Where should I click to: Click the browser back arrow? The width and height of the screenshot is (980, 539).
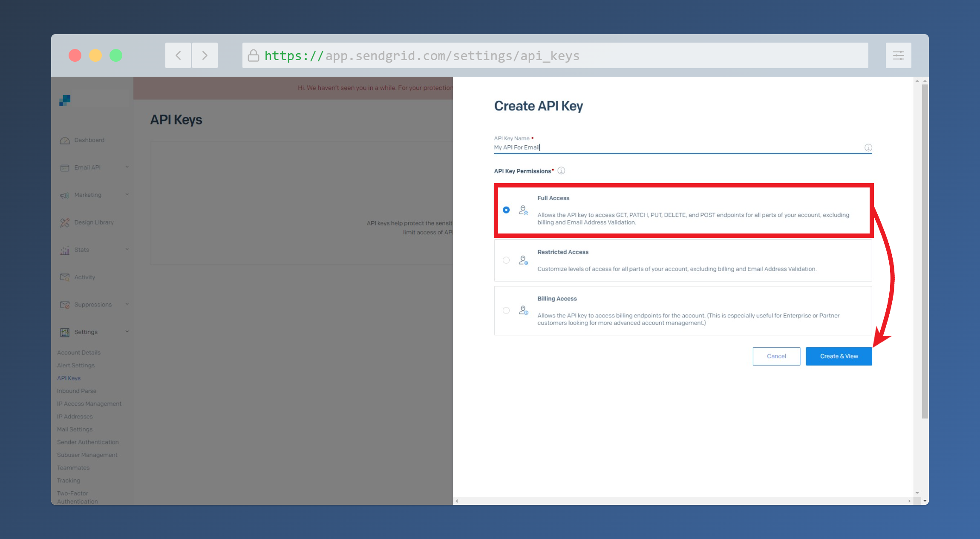(x=178, y=55)
